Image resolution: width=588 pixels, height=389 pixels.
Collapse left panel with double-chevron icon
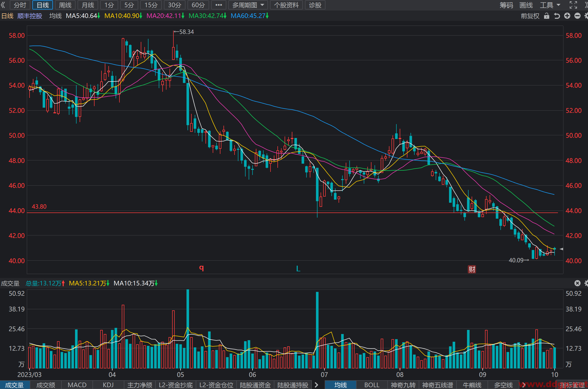[x=3, y=5]
